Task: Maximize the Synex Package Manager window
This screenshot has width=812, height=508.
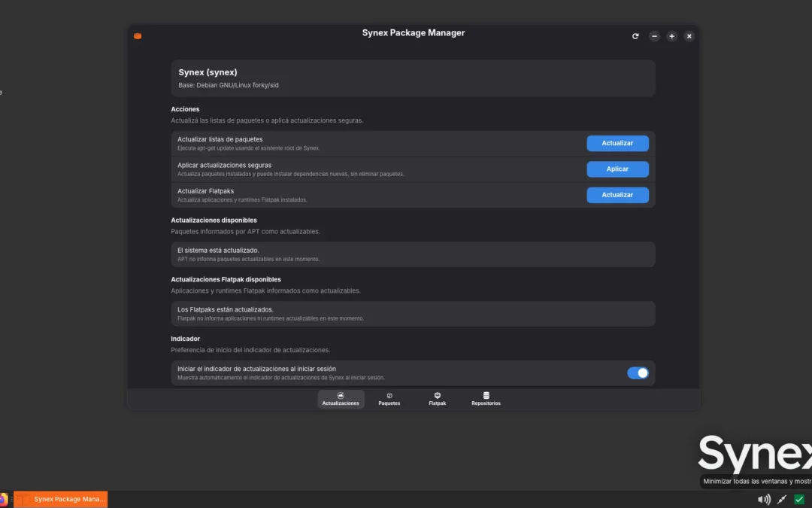Action: pyautogui.click(x=671, y=36)
